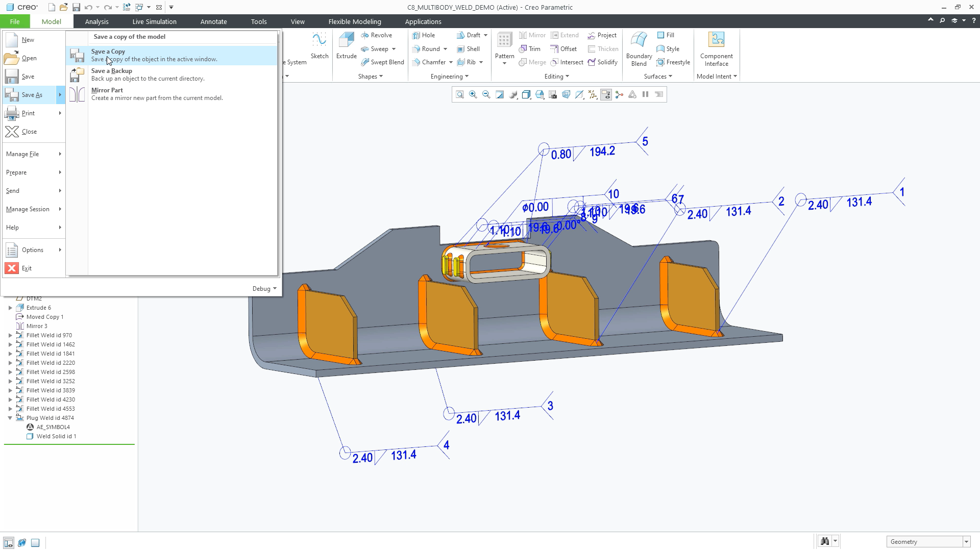Click the Zoom In magnifier icon
This screenshot has height=551, width=980.
473,94
